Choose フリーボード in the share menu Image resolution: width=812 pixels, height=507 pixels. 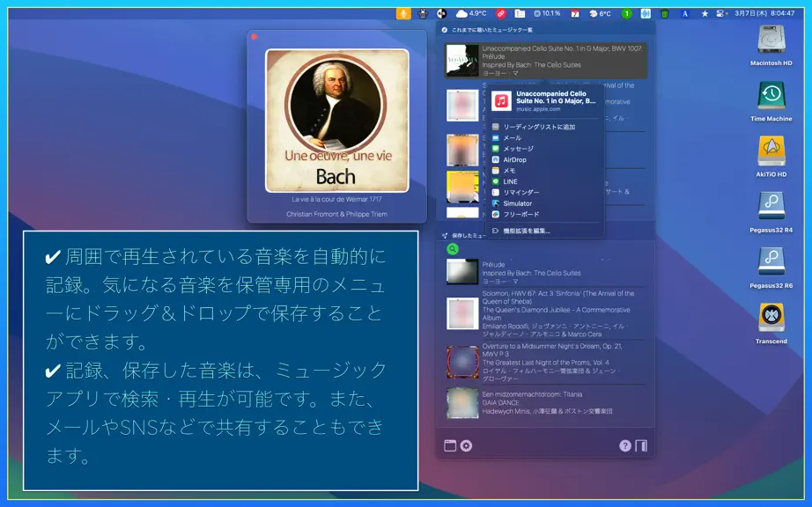[543, 214]
